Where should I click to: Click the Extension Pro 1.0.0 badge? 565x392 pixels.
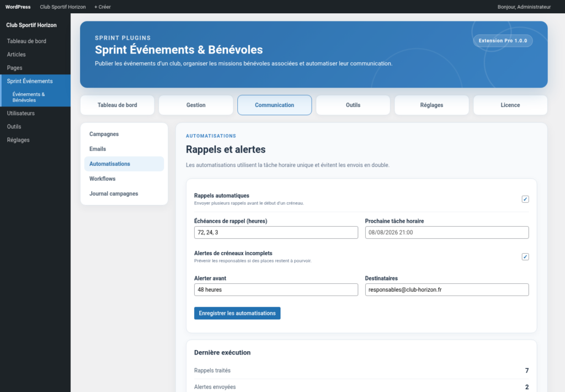(x=503, y=41)
